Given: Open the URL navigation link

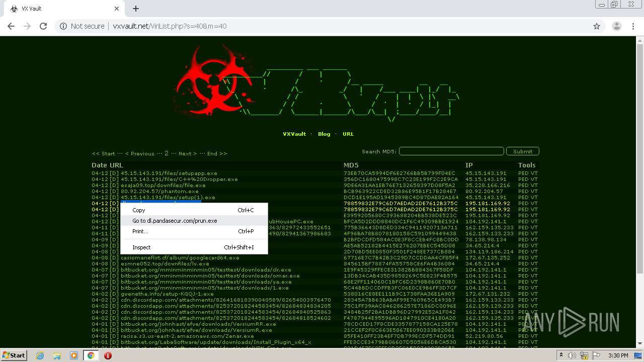Looking at the screenshot, I should (x=348, y=134).
